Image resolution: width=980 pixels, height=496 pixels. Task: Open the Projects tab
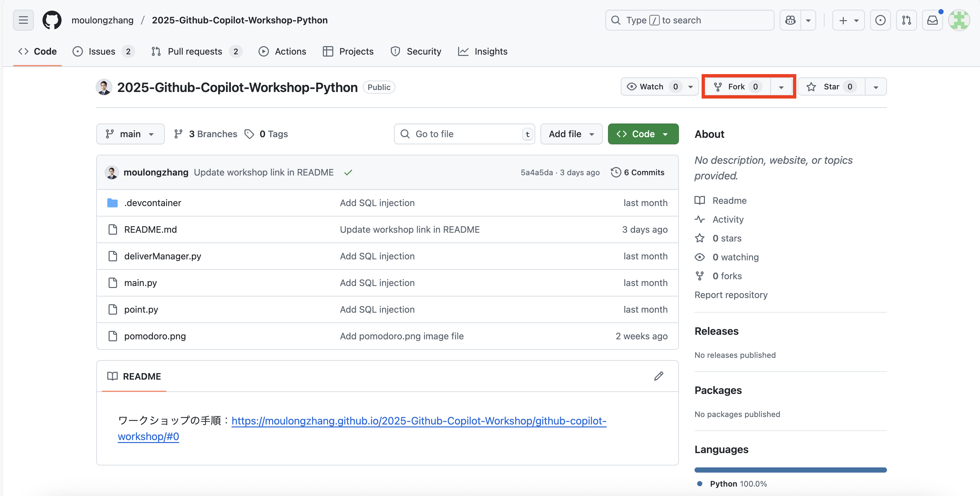click(x=348, y=51)
